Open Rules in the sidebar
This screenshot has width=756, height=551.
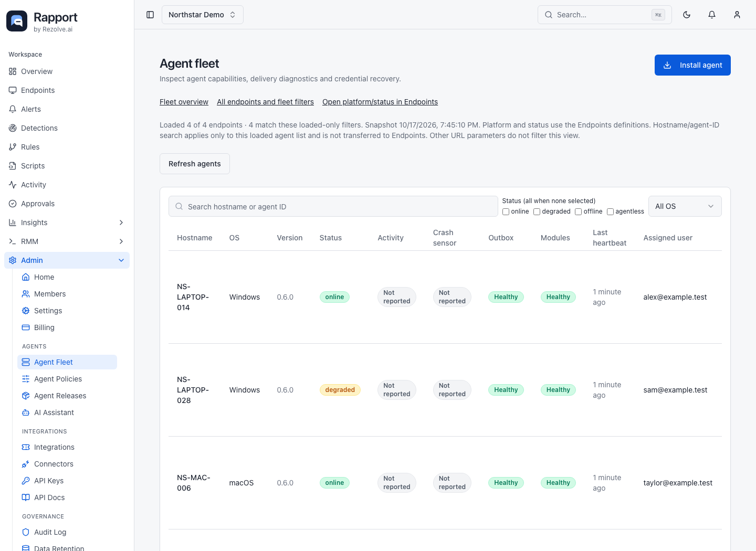click(x=67, y=147)
